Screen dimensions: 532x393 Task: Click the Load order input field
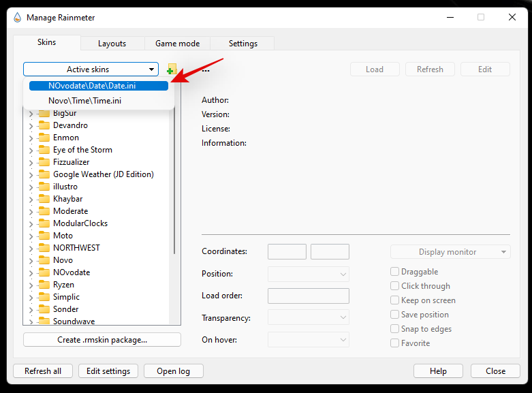[309, 296]
